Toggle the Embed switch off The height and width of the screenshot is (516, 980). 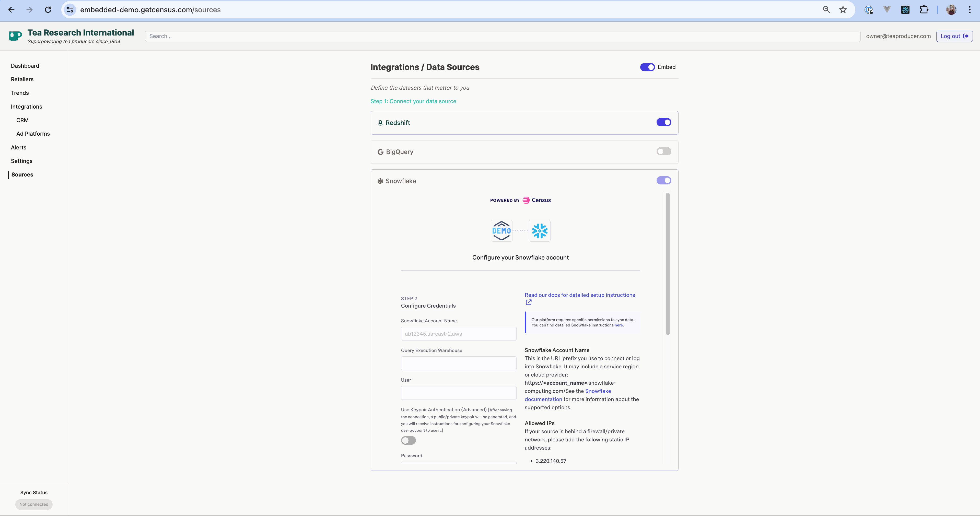647,67
